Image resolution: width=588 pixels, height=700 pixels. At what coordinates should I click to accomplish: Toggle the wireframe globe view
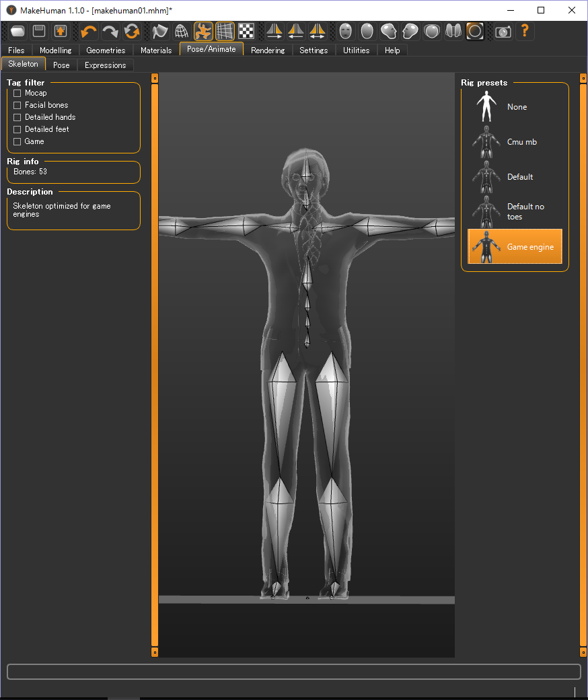pos(181,31)
